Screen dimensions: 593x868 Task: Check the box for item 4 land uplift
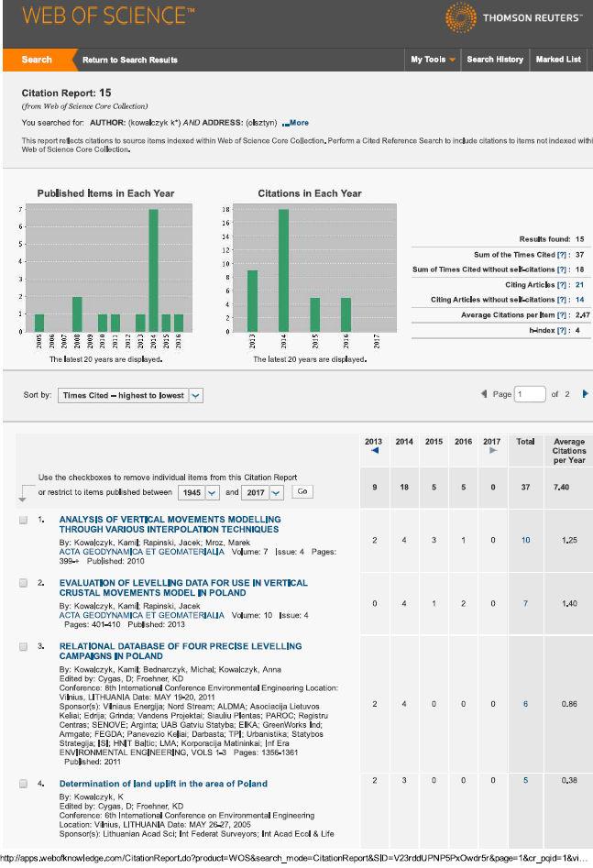coord(23,784)
